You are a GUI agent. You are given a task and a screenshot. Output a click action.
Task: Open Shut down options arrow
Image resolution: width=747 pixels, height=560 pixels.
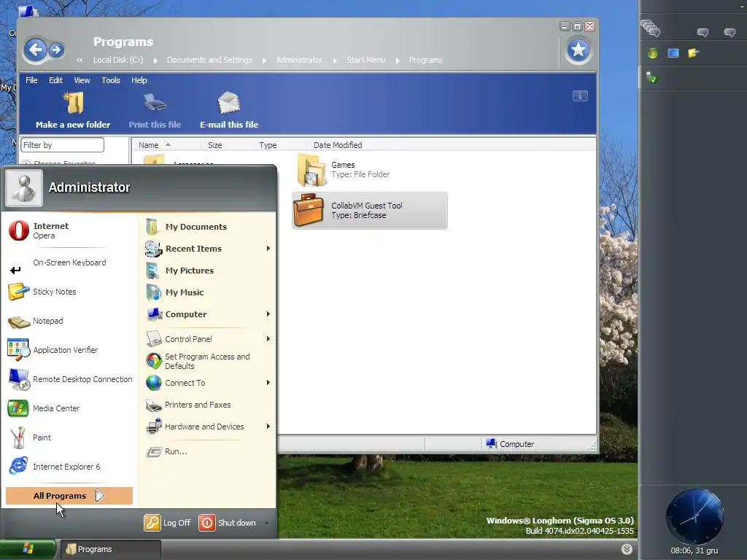[266, 523]
